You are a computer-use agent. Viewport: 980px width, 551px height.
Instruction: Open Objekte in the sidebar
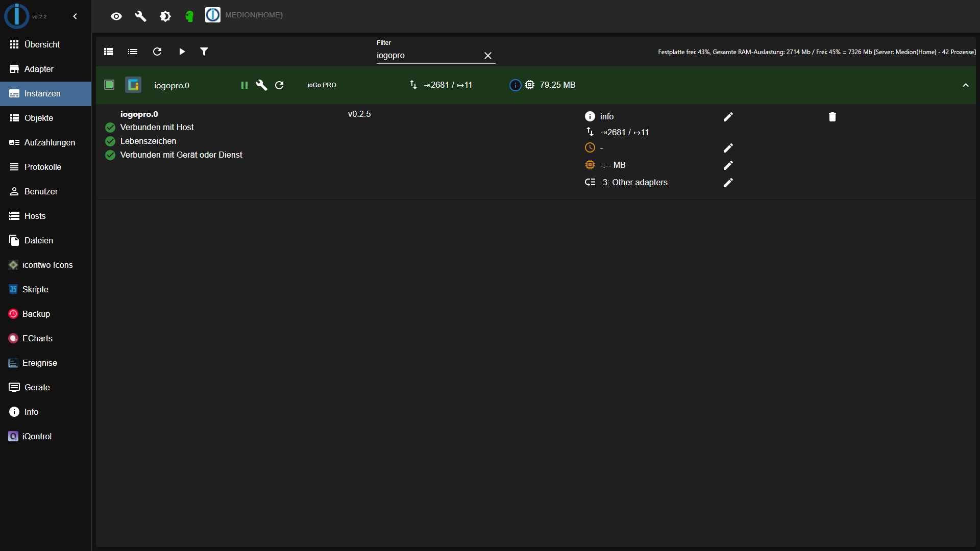pyautogui.click(x=46, y=118)
